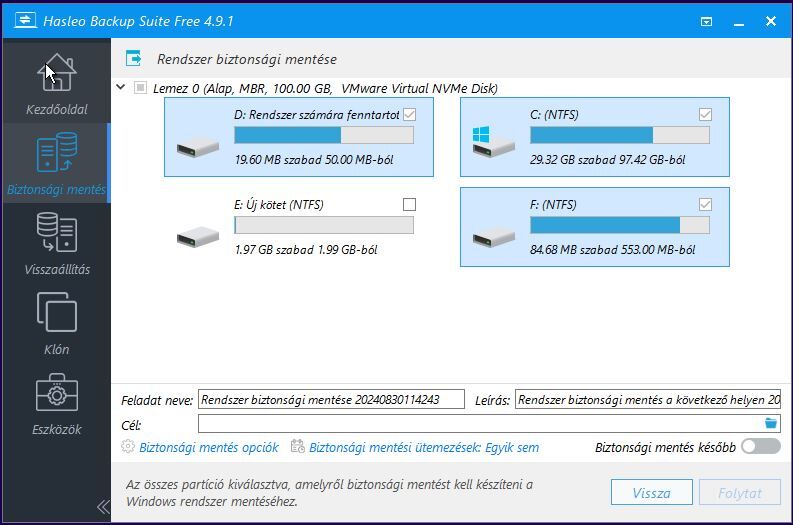This screenshot has width=793, height=525.
Task: Click the backup options gear icon
Action: 128,447
